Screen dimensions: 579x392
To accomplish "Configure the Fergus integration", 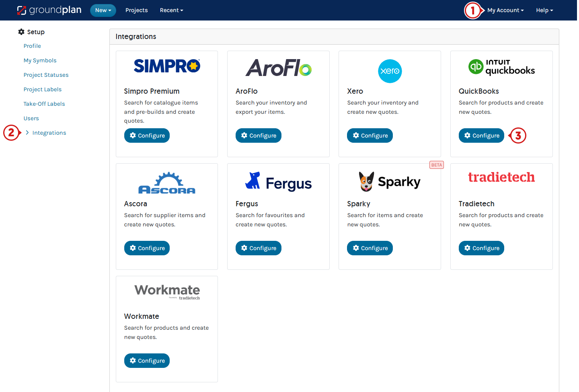I will [258, 248].
